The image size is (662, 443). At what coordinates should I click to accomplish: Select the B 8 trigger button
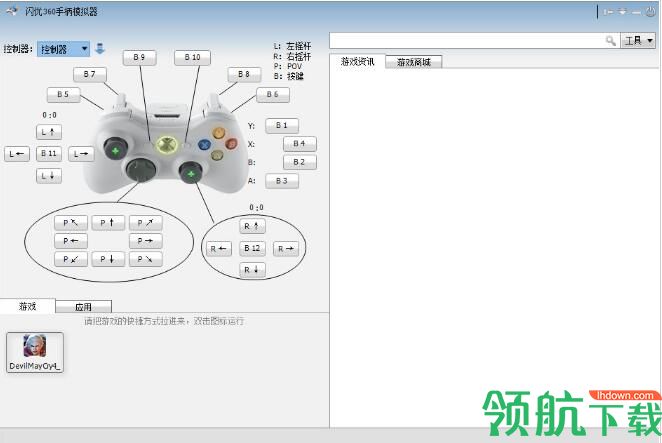(244, 74)
